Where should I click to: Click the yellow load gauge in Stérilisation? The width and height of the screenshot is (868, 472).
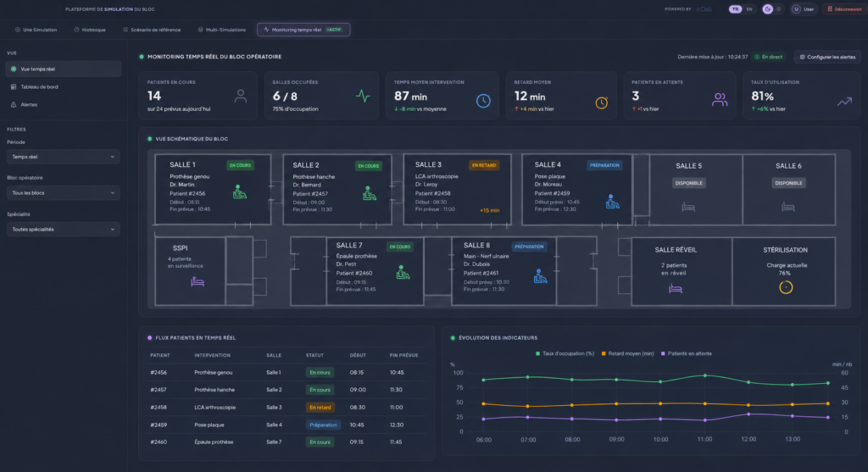[x=786, y=287]
